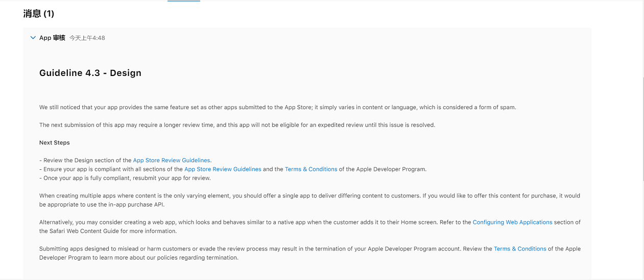The width and height of the screenshot is (644, 280).
Task: Open Terms & Conditions link in second bullet
Action: [311, 169]
